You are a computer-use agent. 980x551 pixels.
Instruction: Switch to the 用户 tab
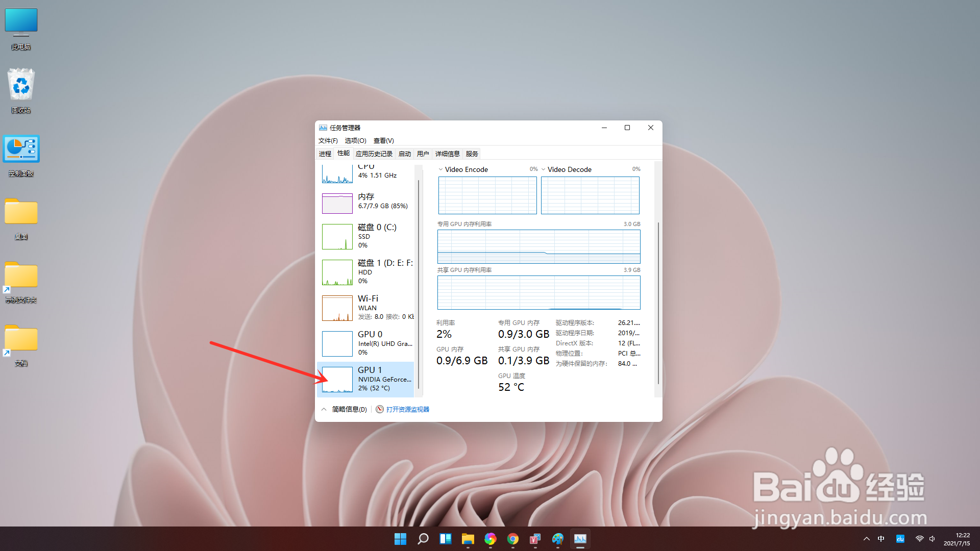(423, 154)
